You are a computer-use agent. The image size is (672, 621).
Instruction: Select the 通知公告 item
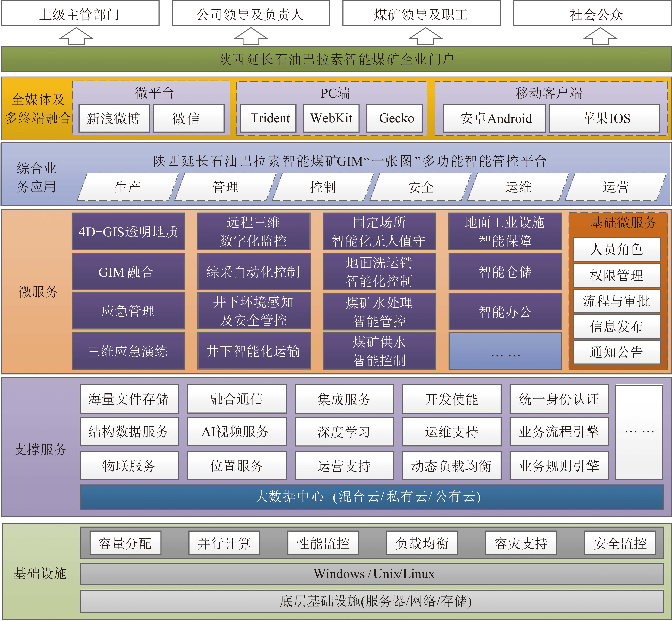point(617,352)
